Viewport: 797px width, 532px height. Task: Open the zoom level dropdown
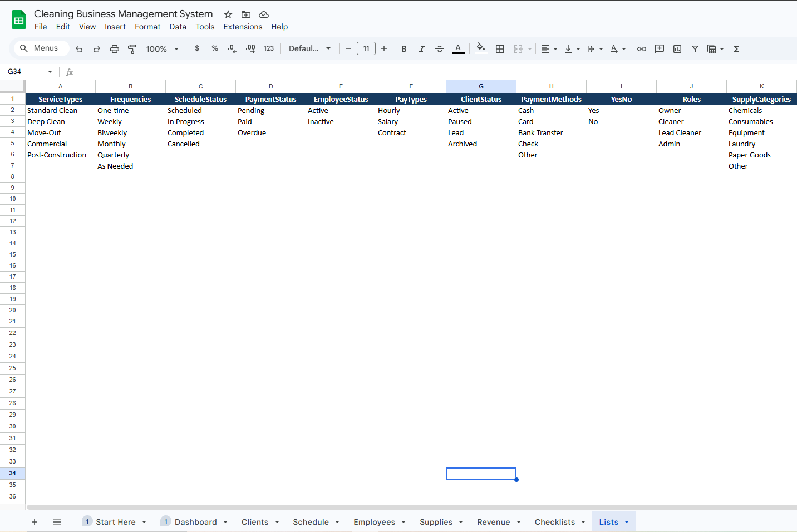(163, 49)
